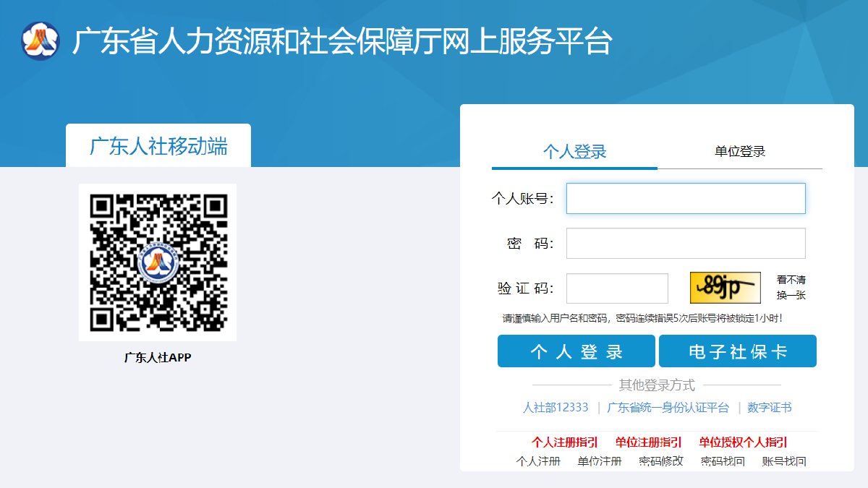Click the 广东人社APP QR code
The height and width of the screenshot is (488, 868).
[x=158, y=262]
